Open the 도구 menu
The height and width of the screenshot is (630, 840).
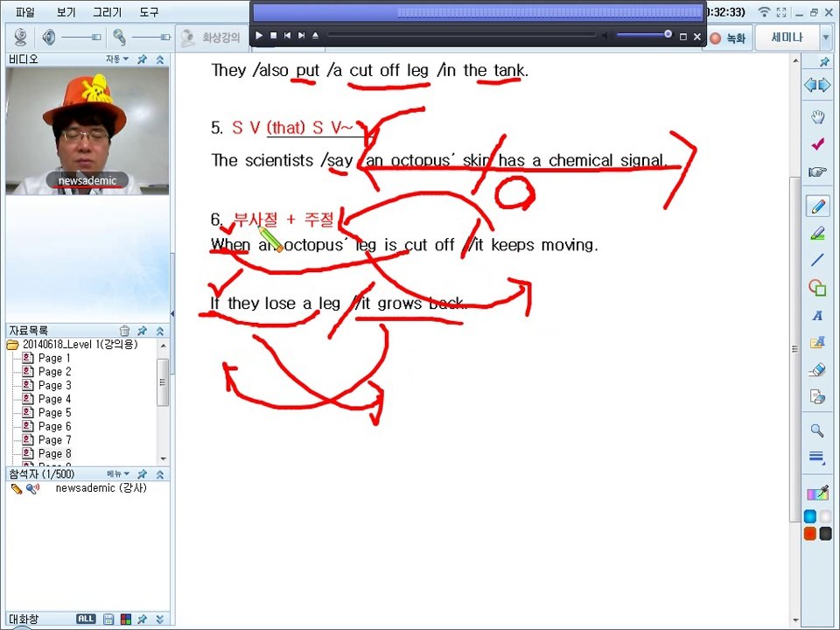point(149,11)
